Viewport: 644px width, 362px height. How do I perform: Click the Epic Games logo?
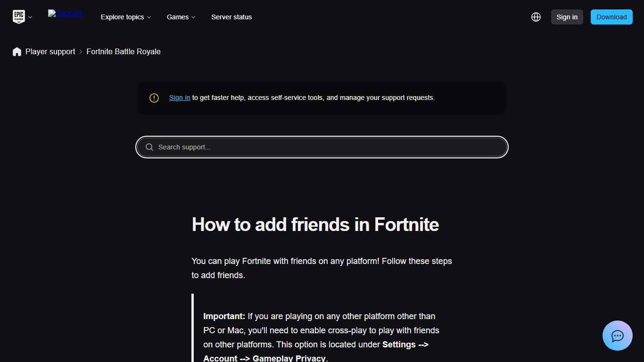(x=18, y=16)
